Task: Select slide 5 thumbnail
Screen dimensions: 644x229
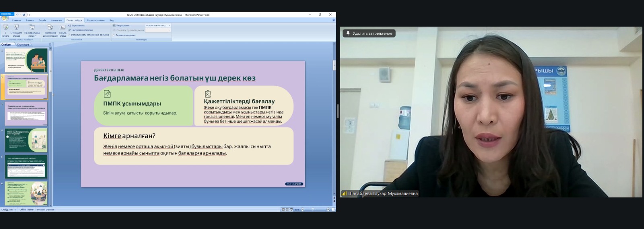Action: point(27,167)
